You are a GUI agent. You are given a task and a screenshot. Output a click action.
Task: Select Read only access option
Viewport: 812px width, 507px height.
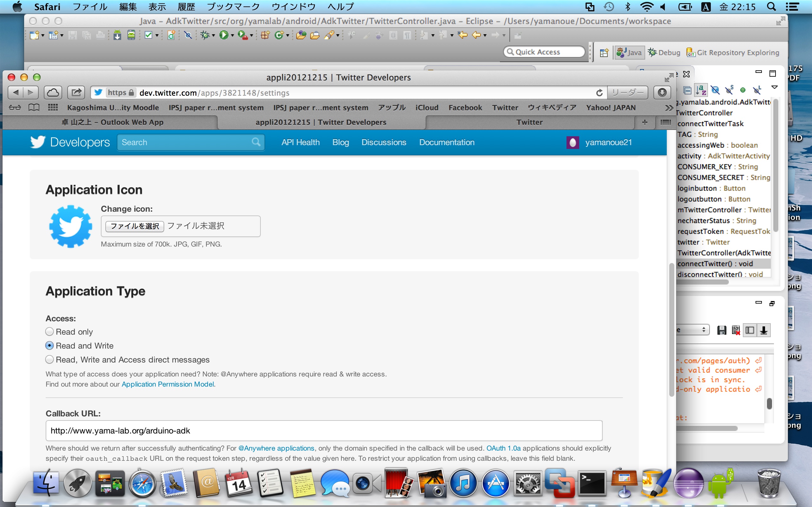[49, 332]
